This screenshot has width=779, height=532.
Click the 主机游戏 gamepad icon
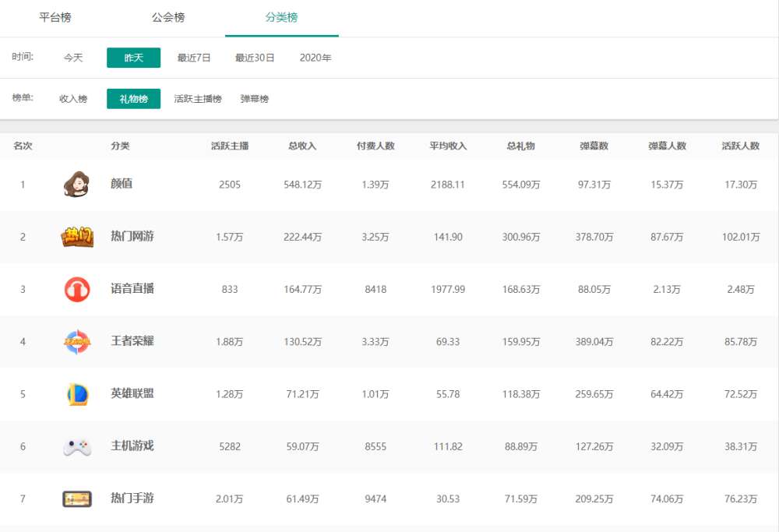[77, 446]
